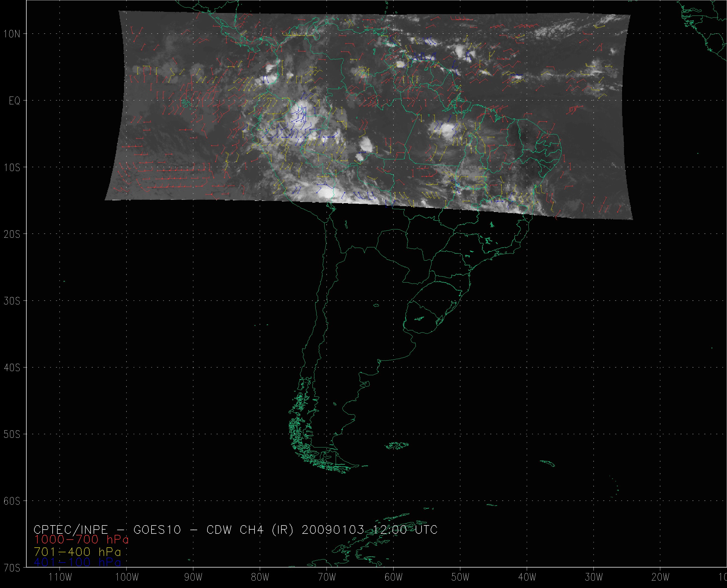Image resolution: width=727 pixels, height=588 pixels.
Task: Click the 12:00 UTC timestamp in title
Action: coord(405,529)
